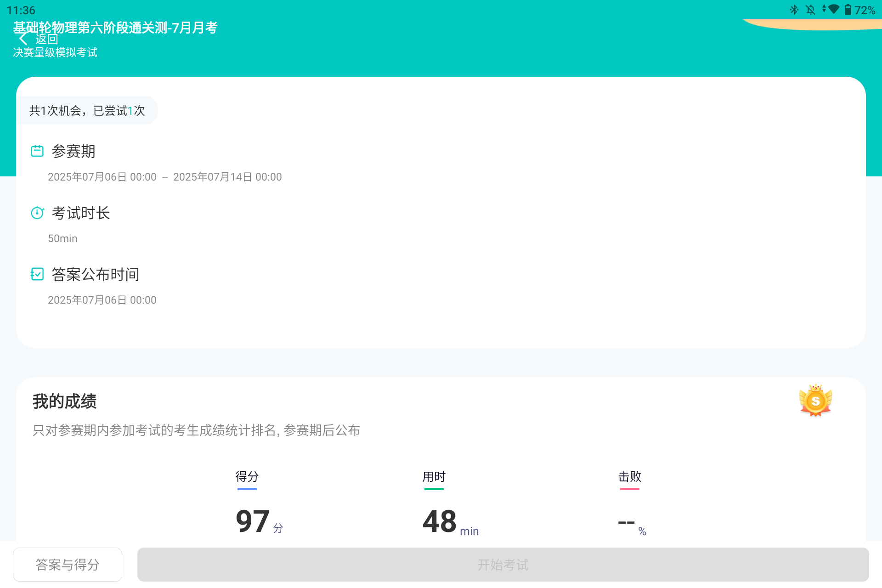Click the 参赛期 heading

pyautogui.click(x=73, y=151)
